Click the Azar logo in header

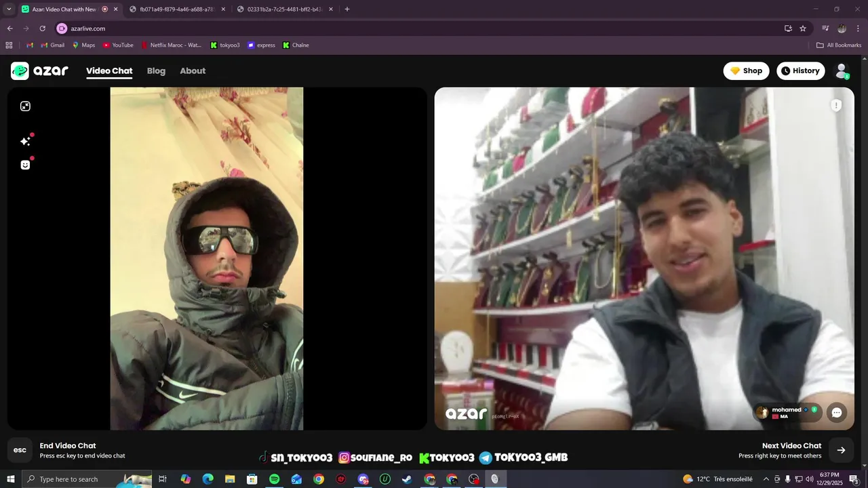pyautogui.click(x=39, y=70)
